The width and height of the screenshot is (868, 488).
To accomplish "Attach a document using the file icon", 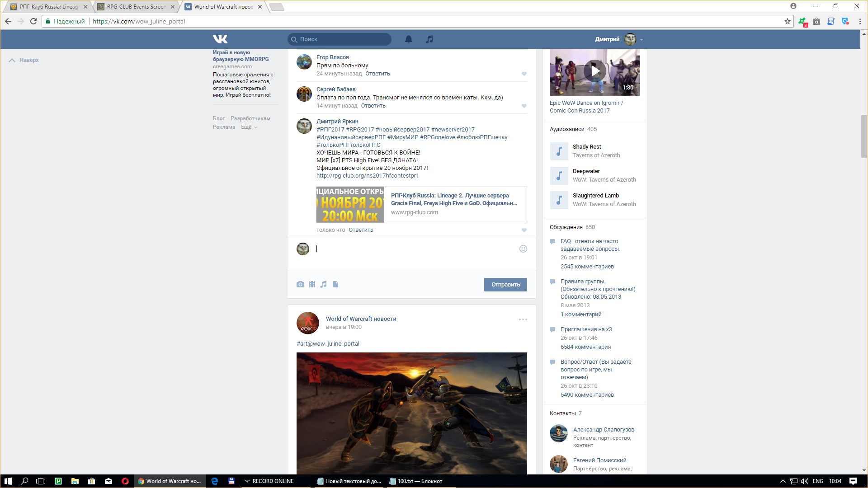I will [335, 284].
